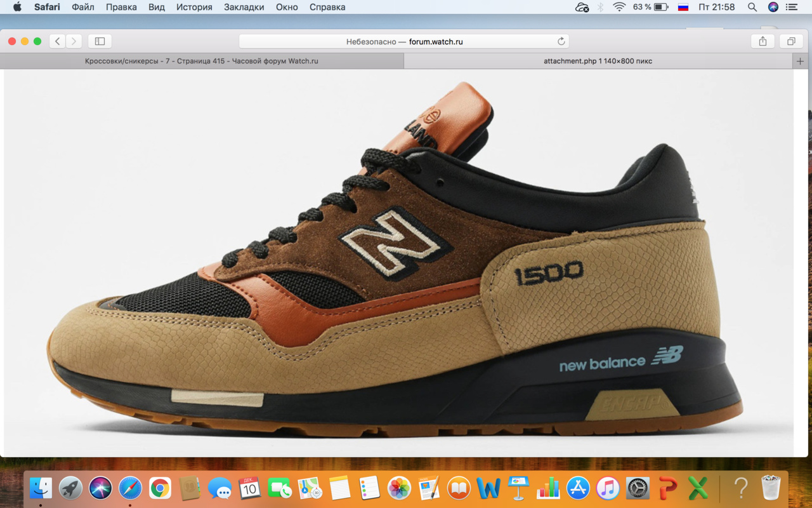Open iTunes from the Dock

(608, 488)
